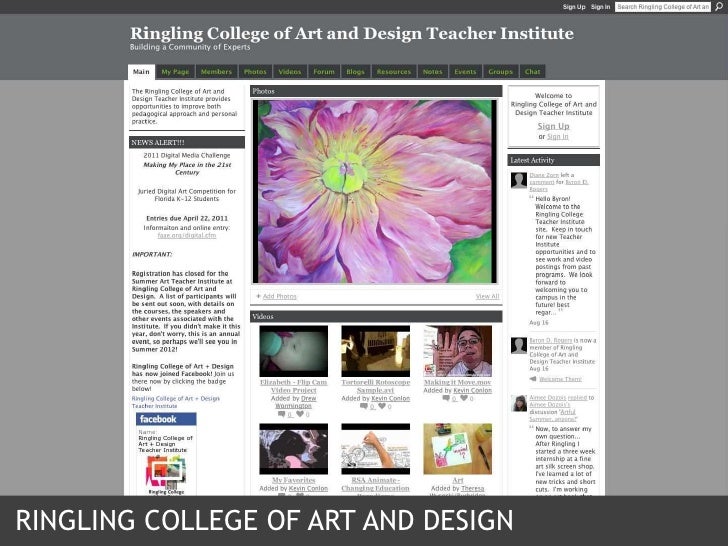Click the Facebook badge logo
The height and width of the screenshot is (546, 728).
158,419
